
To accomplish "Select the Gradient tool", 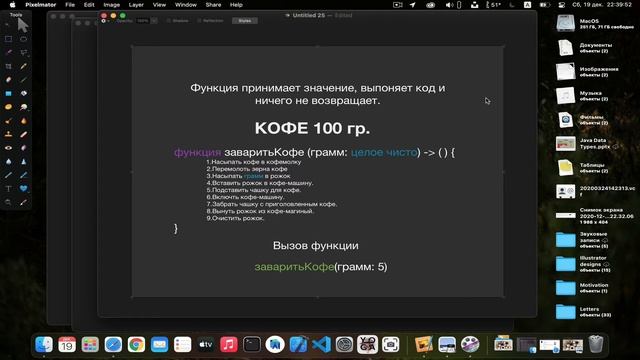I will 8,93.
